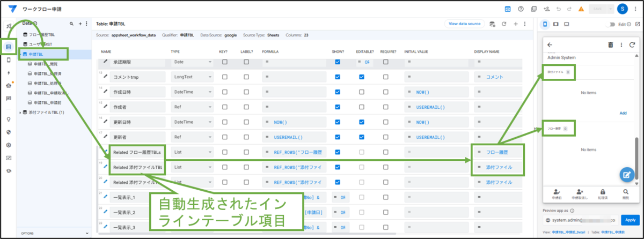Refresh app preview with sync icon
The image size is (644, 239).
tap(632, 45)
